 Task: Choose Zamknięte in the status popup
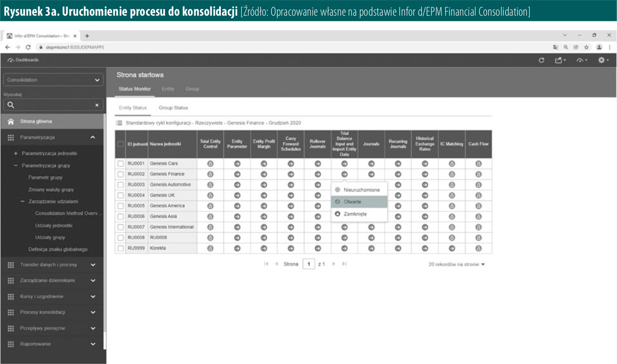click(x=359, y=214)
